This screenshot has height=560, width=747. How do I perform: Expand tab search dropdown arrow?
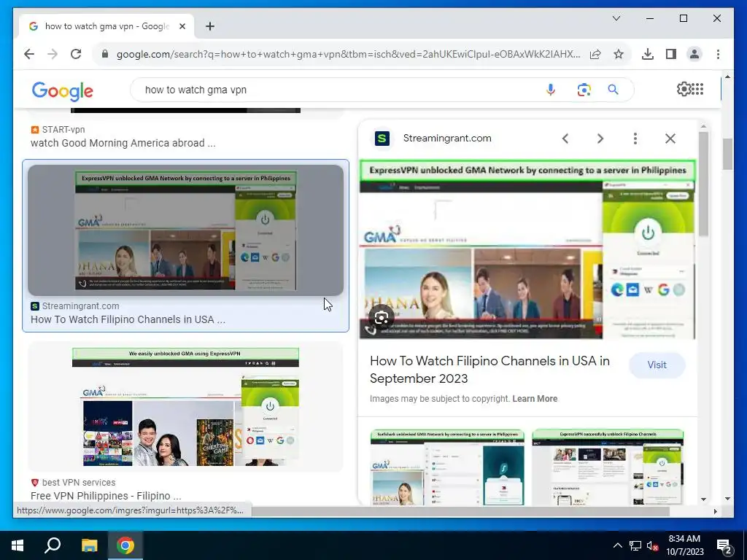tap(616, 18)
